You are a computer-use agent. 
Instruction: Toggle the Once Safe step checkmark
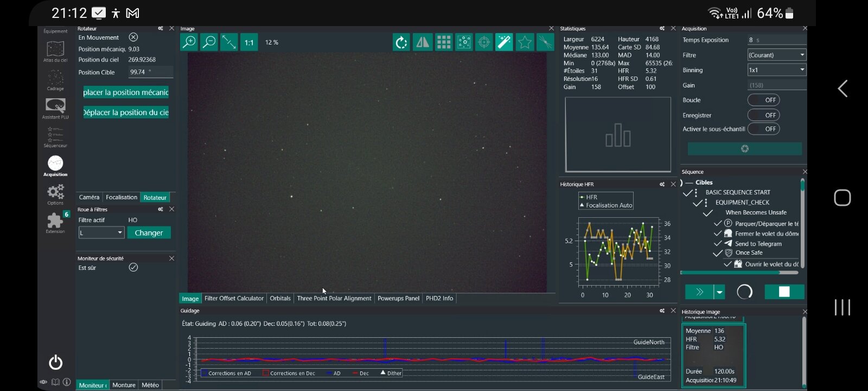718,253
